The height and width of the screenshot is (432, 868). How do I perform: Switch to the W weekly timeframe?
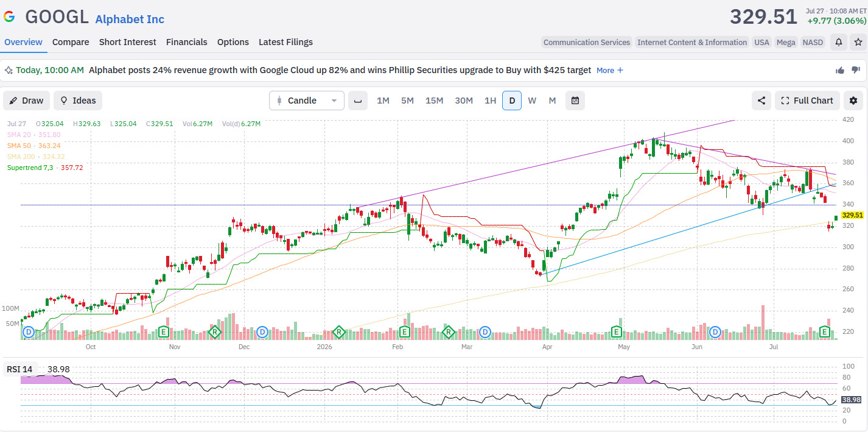(x=532, y=101)
